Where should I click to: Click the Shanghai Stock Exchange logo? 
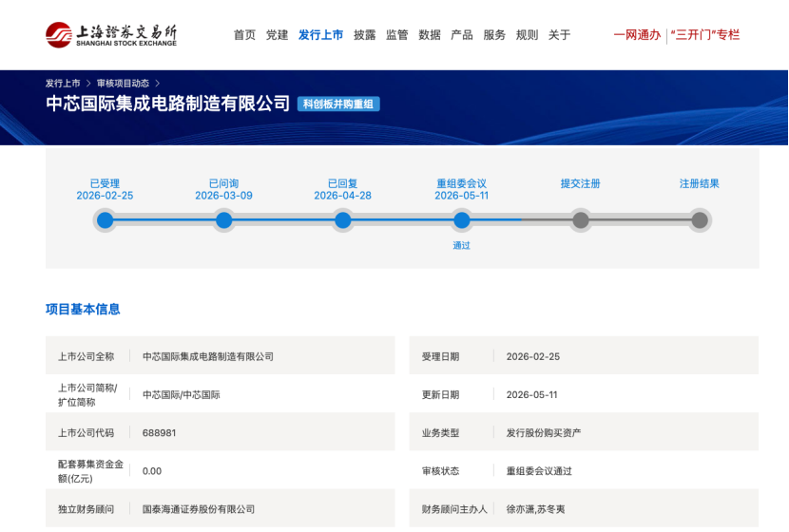(111, 35)
